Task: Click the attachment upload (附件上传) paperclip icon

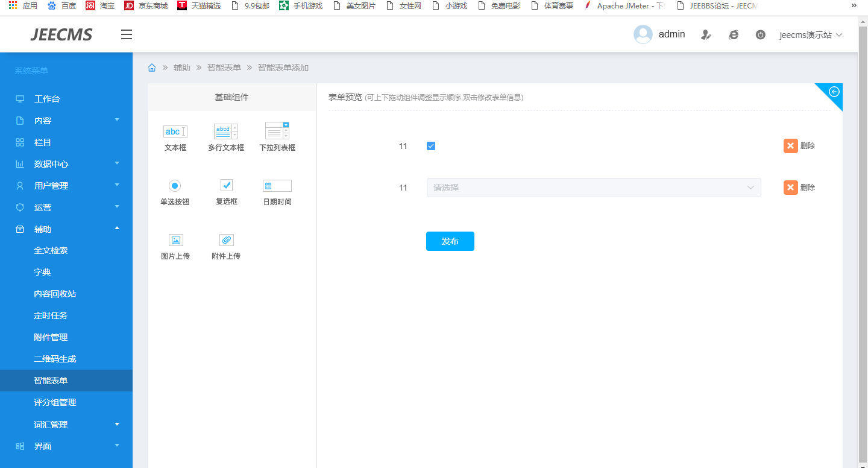Action: (226, 240)
